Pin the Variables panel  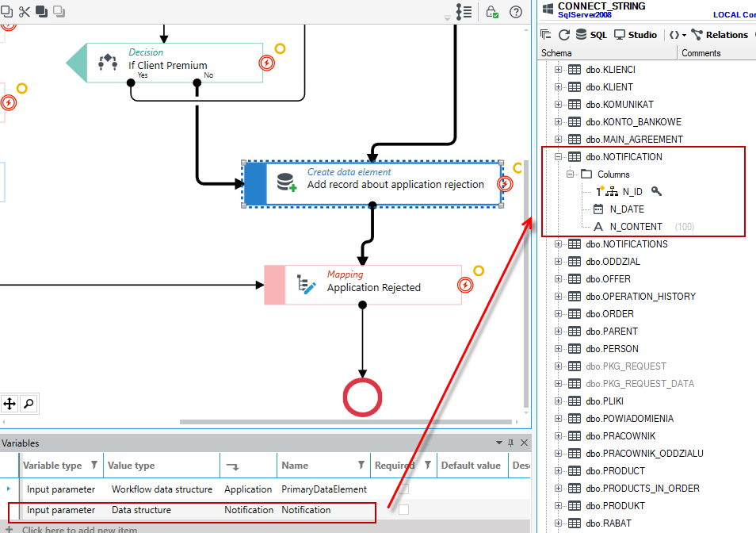510,443
